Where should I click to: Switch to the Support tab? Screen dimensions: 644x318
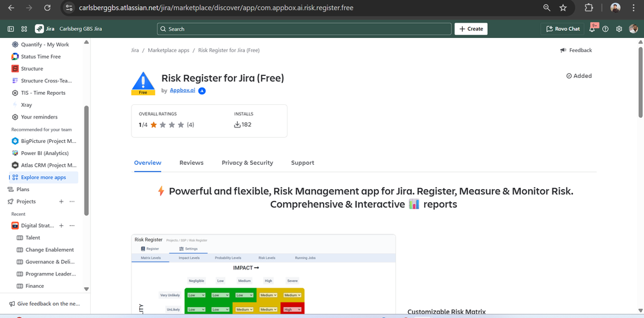point(303,163)
